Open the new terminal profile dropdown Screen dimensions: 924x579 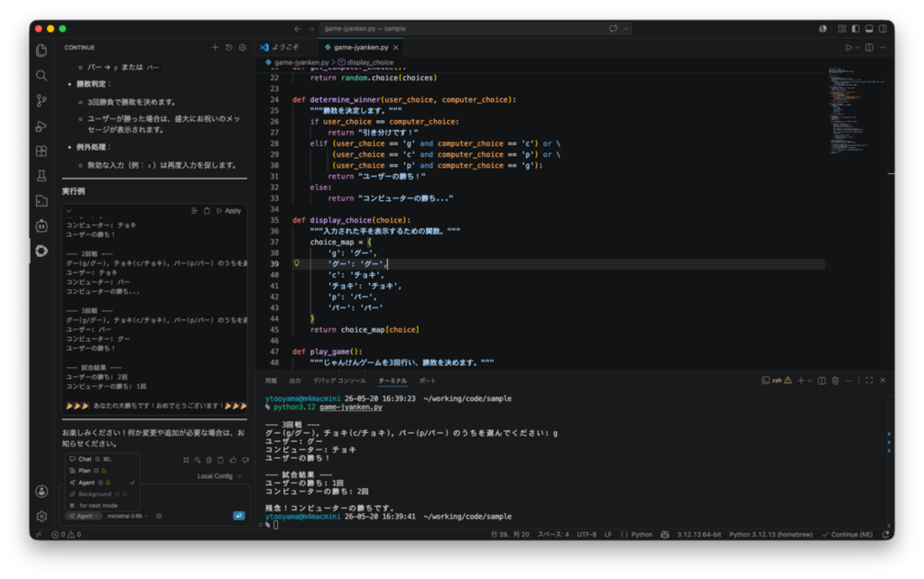(x=809, y=381)
